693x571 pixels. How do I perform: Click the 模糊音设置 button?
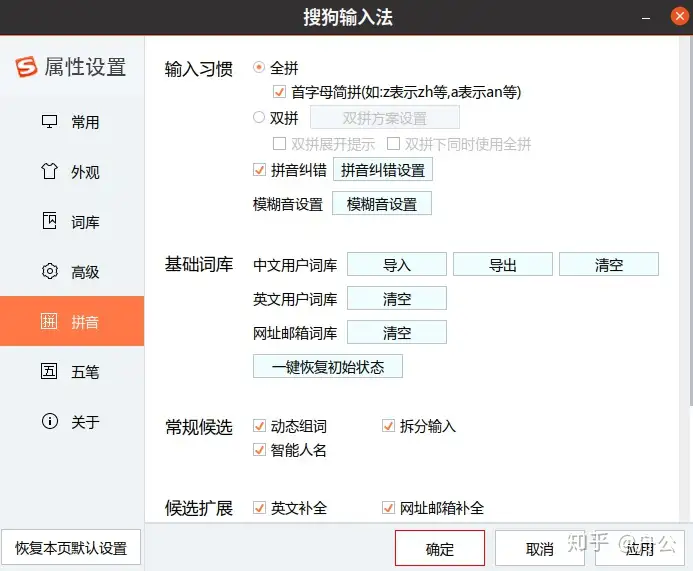382,204
